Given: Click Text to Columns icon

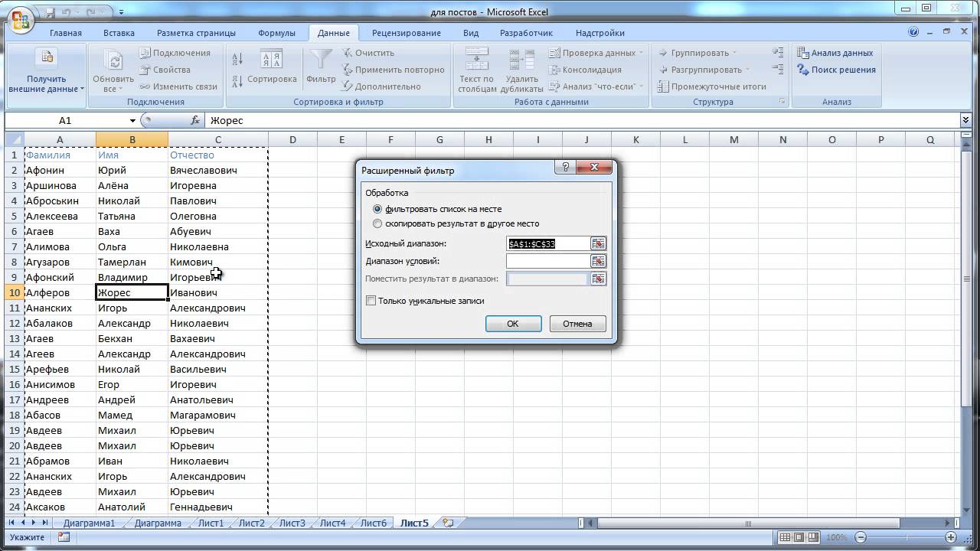Looking at the screenshot, I should tap(477, 59).
